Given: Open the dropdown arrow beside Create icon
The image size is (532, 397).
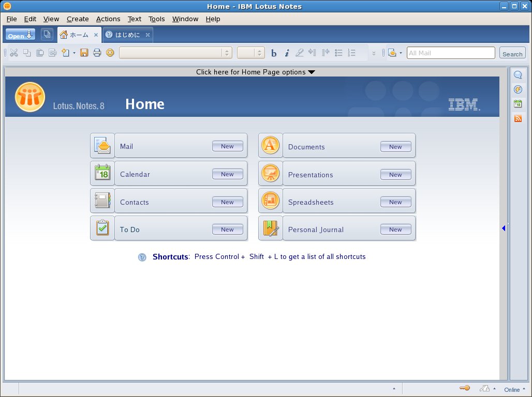Looking at the screenshot, I should (x=74, y=53).
